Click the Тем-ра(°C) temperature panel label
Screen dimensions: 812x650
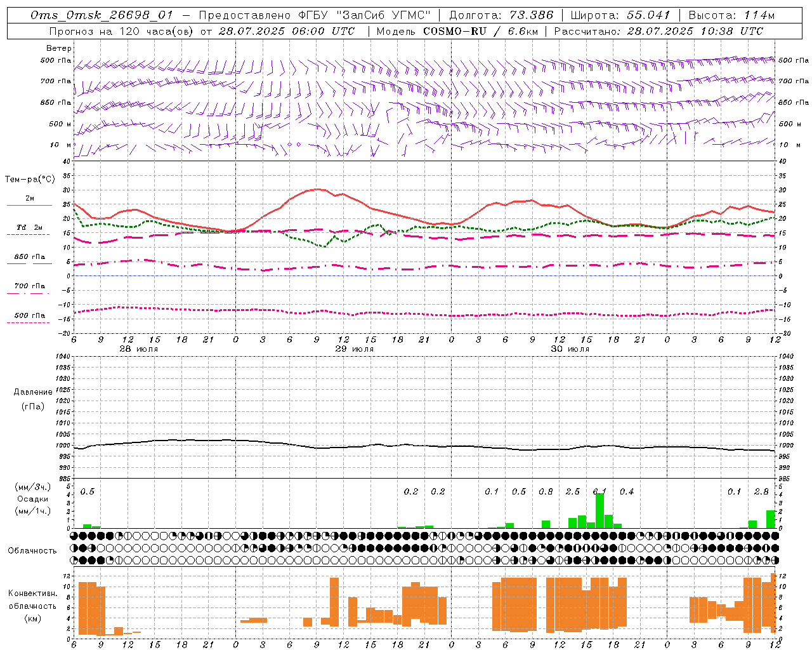click(x=30, y=180)
